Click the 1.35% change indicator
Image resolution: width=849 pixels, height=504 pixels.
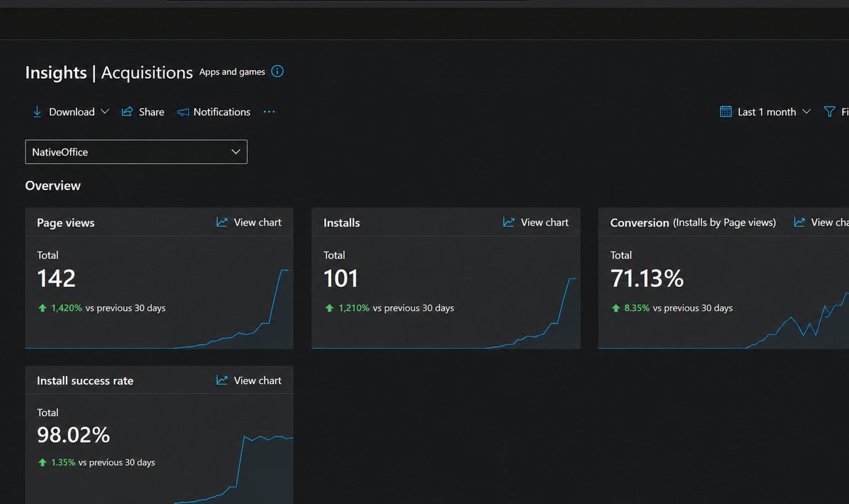point(63,462)
